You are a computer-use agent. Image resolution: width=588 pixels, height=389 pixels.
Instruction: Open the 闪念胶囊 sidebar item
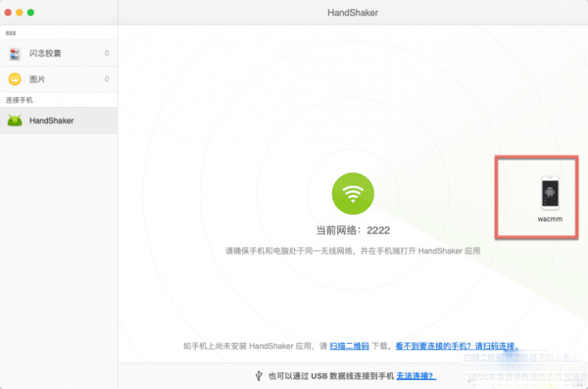[x=59, y=53]
